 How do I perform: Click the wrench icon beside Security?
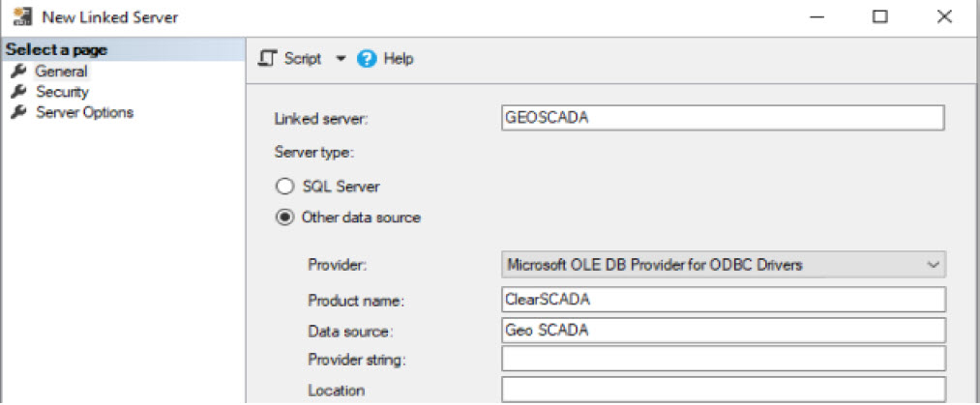[18, 91]
